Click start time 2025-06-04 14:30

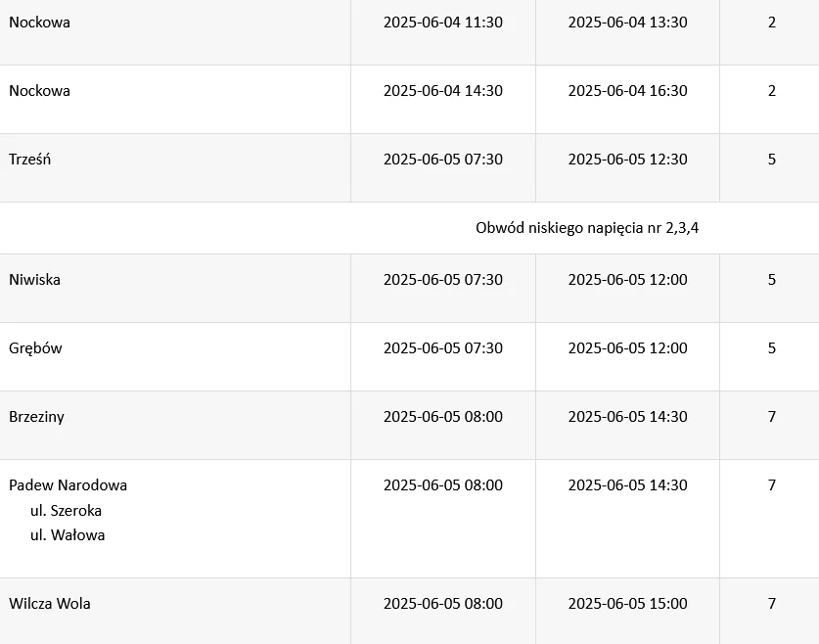(442, 91)
